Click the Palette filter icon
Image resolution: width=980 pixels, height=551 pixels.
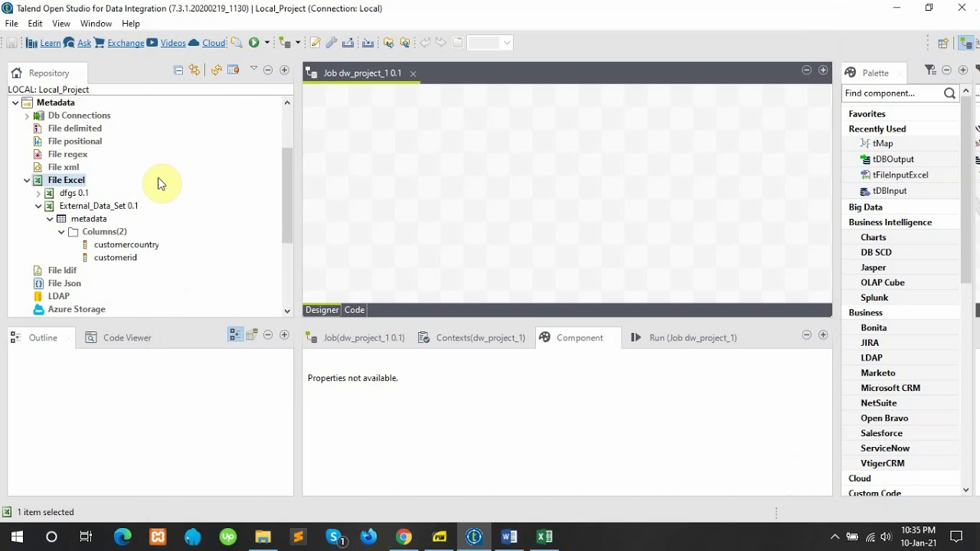click(x=930, y=70)
